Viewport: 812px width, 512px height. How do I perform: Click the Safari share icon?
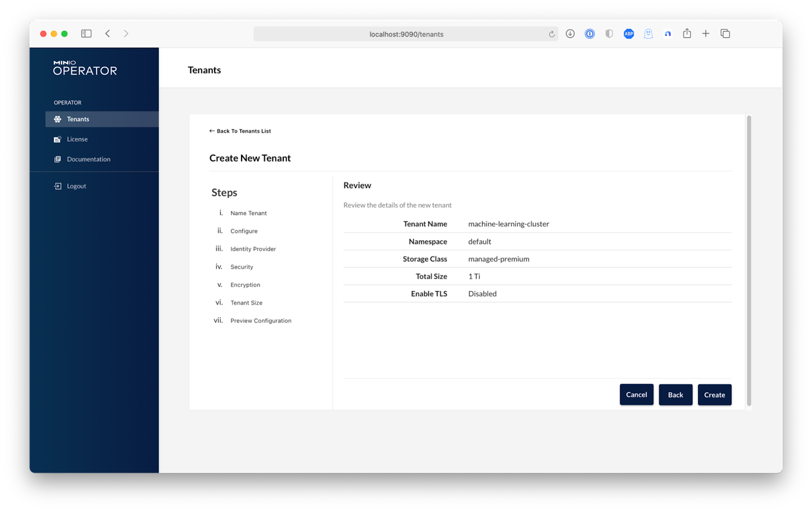coord(687,33)
